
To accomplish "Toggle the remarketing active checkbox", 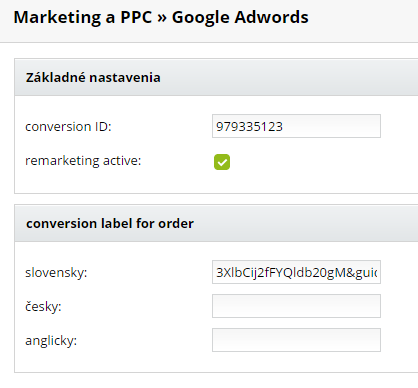I will 222,162.
